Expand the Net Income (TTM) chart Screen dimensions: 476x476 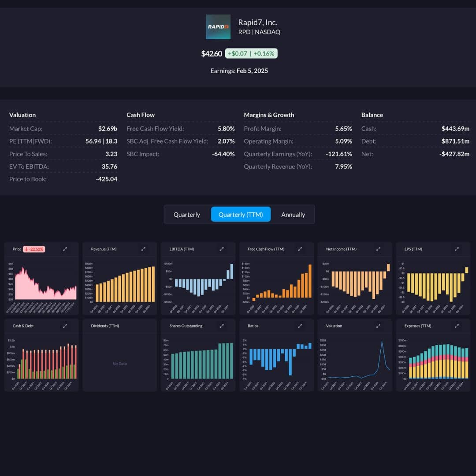(378, 249)
